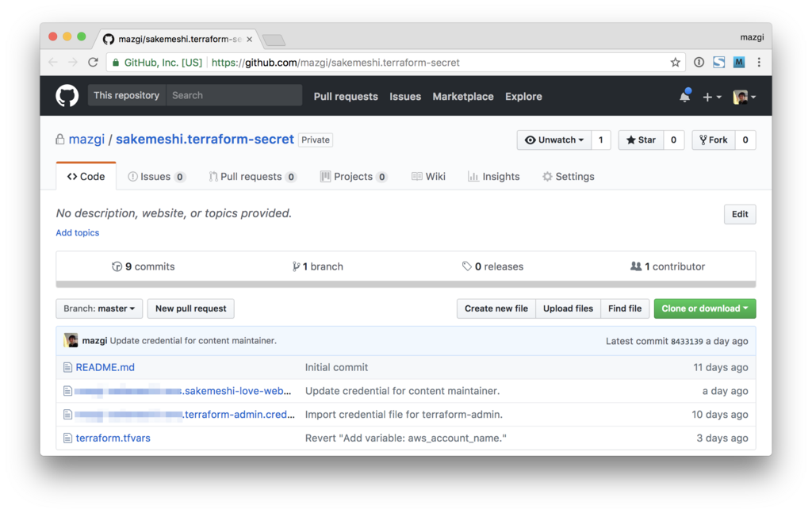Click New pull request button
The image size is (812, 513).
pyautogui.click(x=190, y=308)
